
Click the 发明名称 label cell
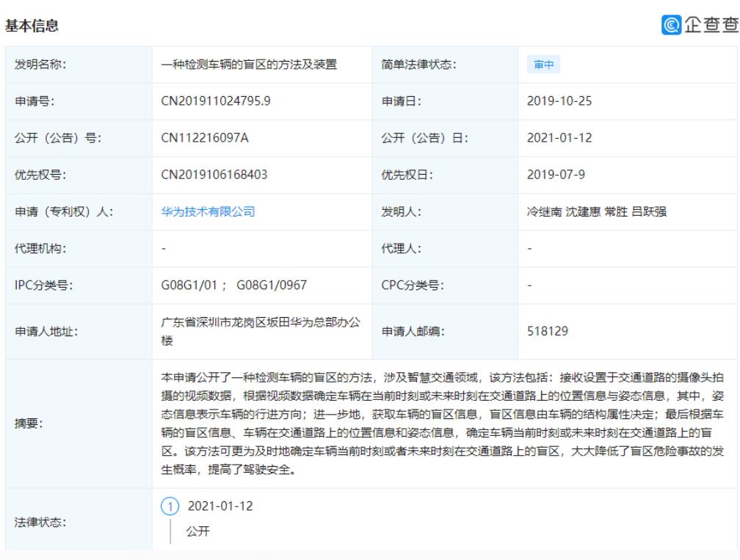click(79, 65)
